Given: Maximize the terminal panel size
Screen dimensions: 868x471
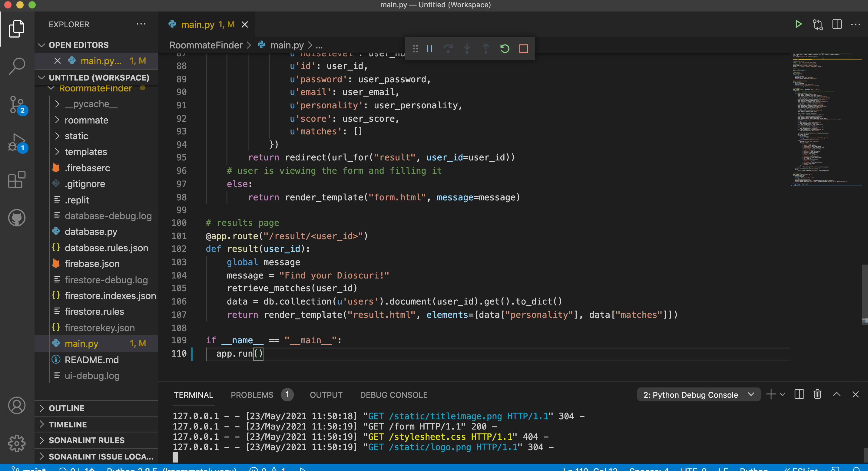Looking at the screenshot, I should click(x=836, y=394).
